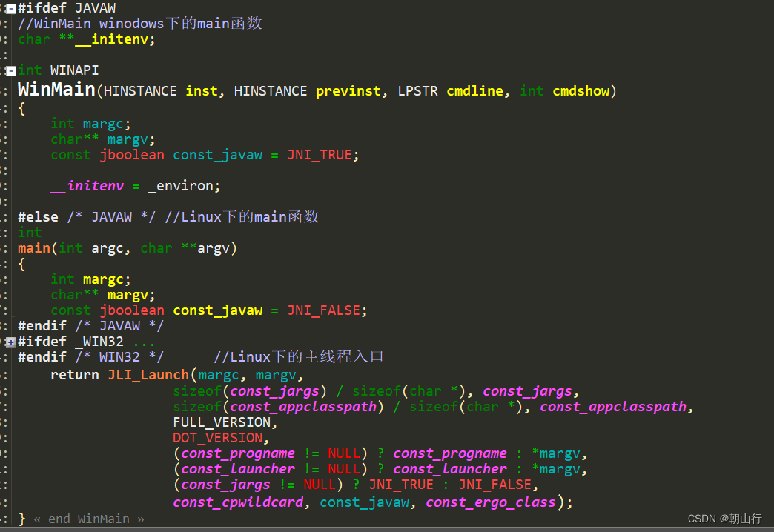Click the const_cpwildcard argument
The width and height of the screenshot is (774, 532).
click(238, 502)
